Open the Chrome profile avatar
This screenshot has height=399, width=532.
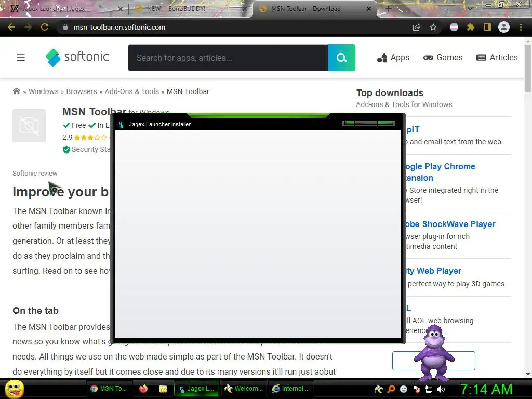pyautogui.click(x=504, y=27)
